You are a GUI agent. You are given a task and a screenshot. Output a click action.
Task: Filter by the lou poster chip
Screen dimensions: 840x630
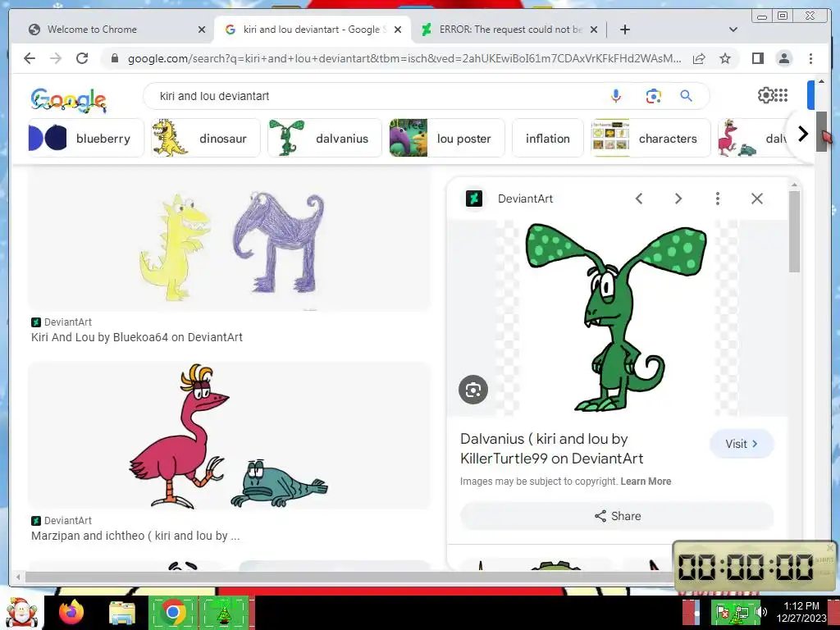(x=447, y=138)
